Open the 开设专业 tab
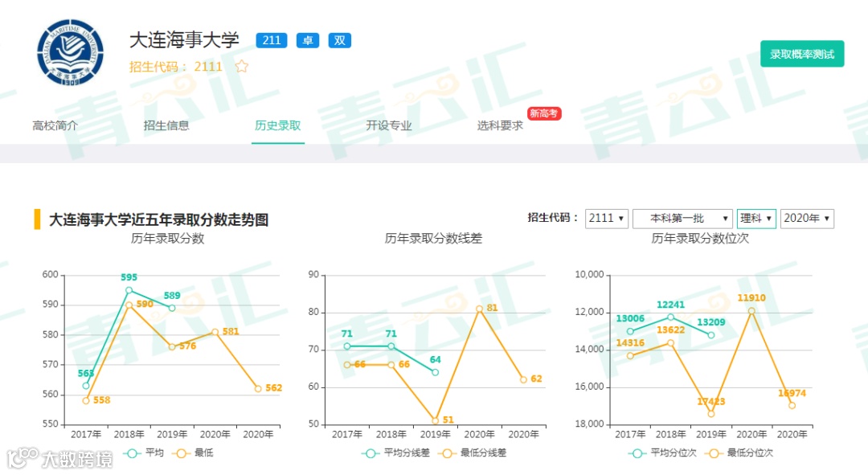This screenshot has height=475, width=868. (x=389, y=125)
